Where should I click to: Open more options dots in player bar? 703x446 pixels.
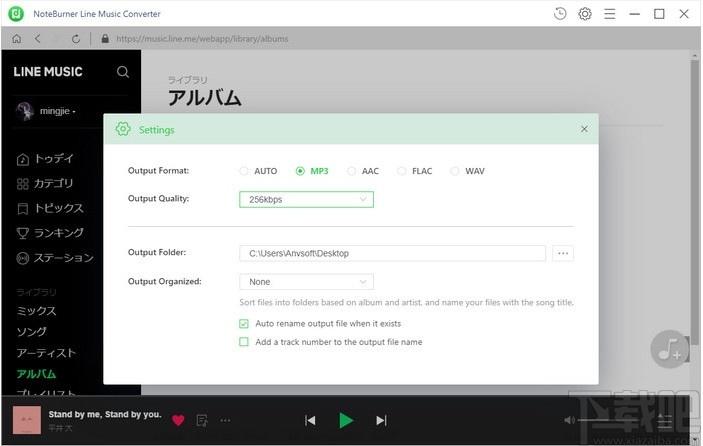click(225, 420)
